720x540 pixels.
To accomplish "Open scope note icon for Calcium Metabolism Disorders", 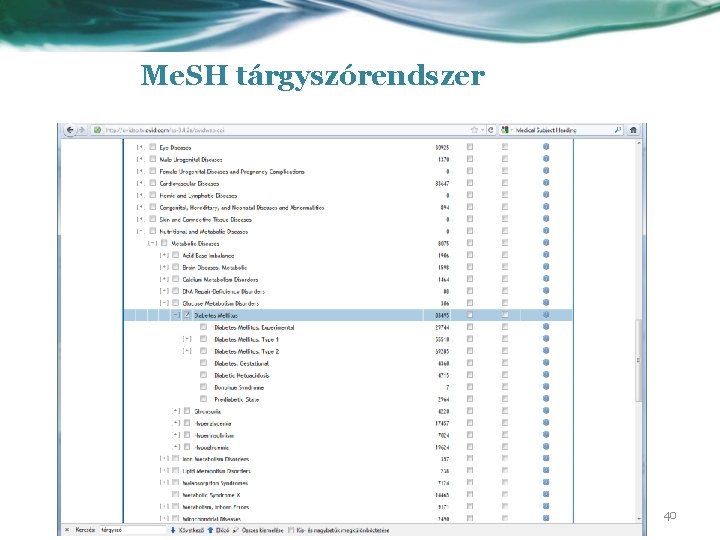I will tap(546, 278).
